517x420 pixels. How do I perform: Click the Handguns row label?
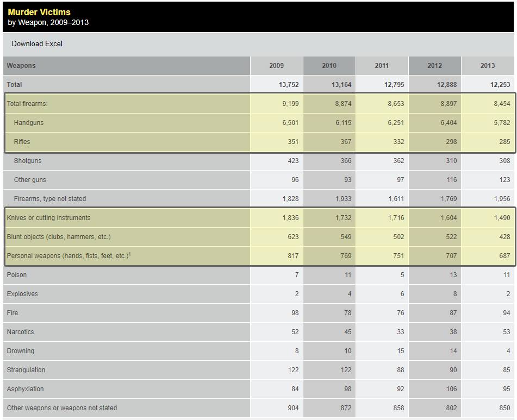point(29,123)
